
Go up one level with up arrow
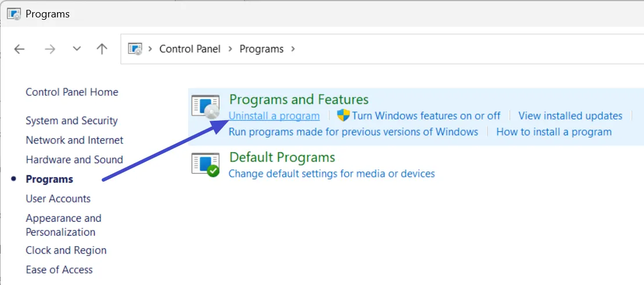[102, 49]
